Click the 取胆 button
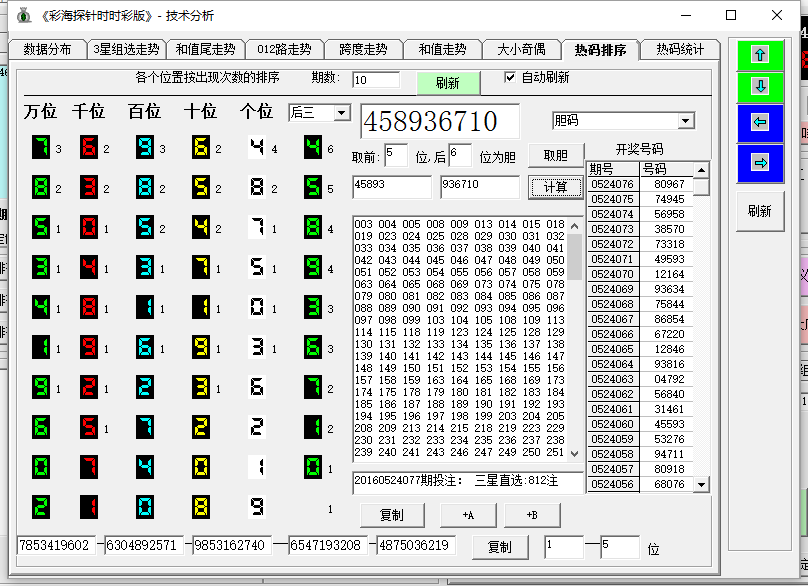This screenshot has width=808, height=586. 555,155
